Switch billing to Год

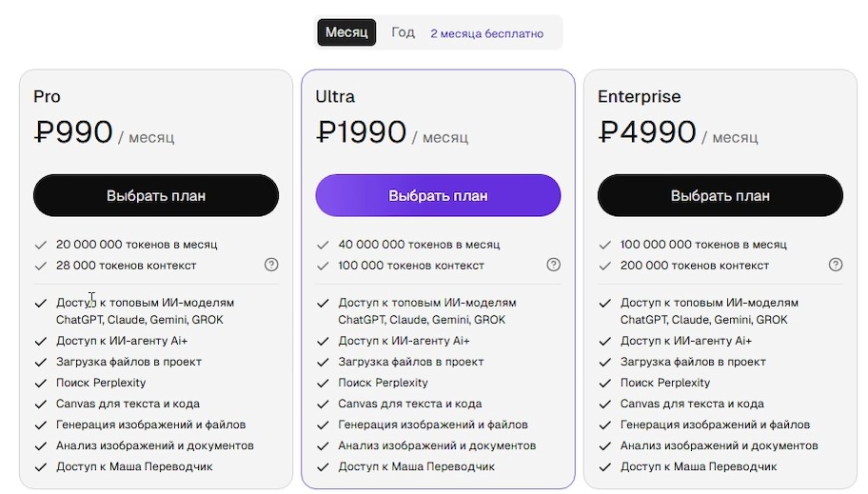click(403, 32)
